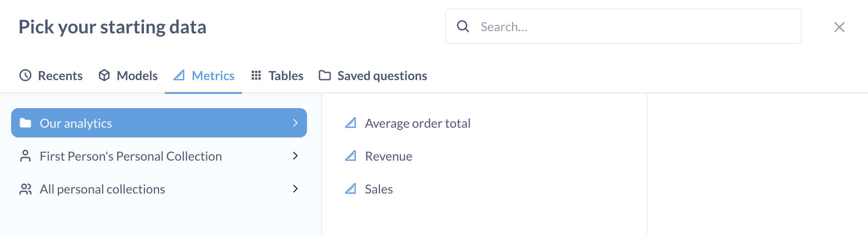The image size is (868, 234).
Task: Click the Saved questions folder icon
Action: click(325, 76)
